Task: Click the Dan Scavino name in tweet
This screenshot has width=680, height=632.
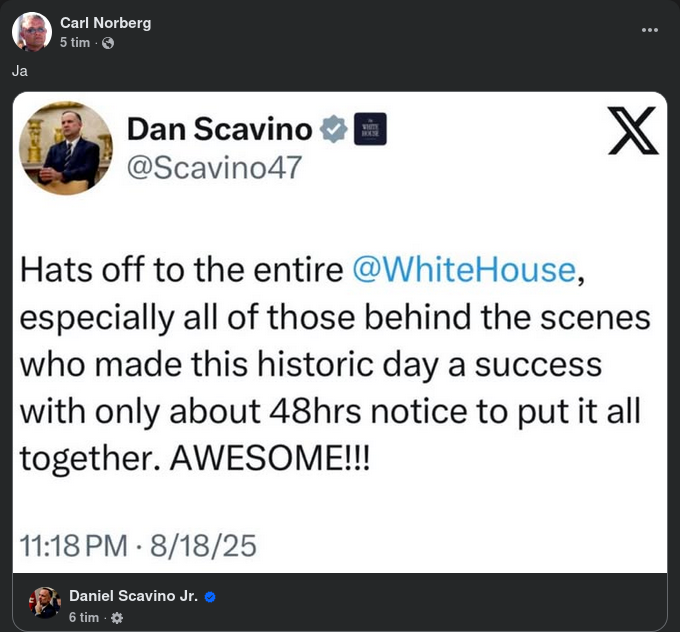Action: click(219, 129)
